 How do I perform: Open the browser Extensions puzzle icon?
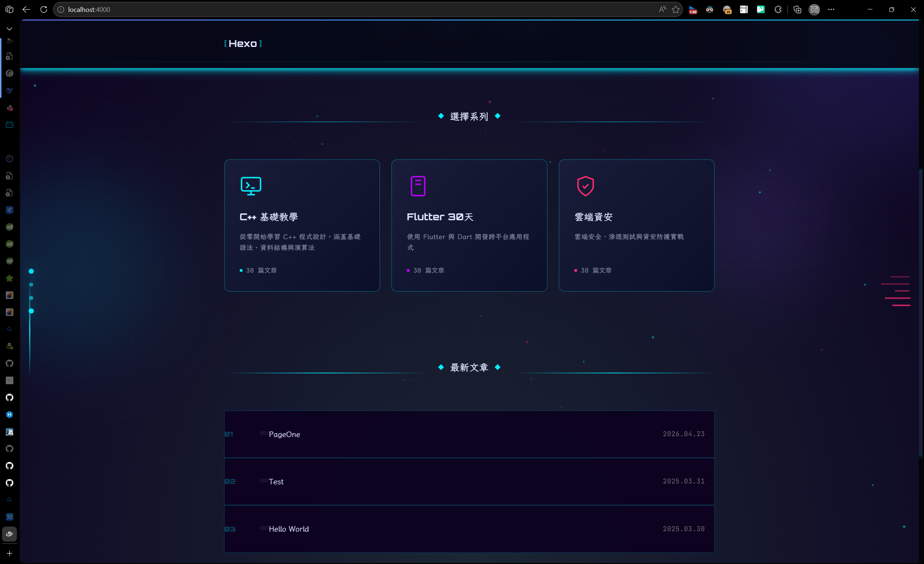point(778,9)
